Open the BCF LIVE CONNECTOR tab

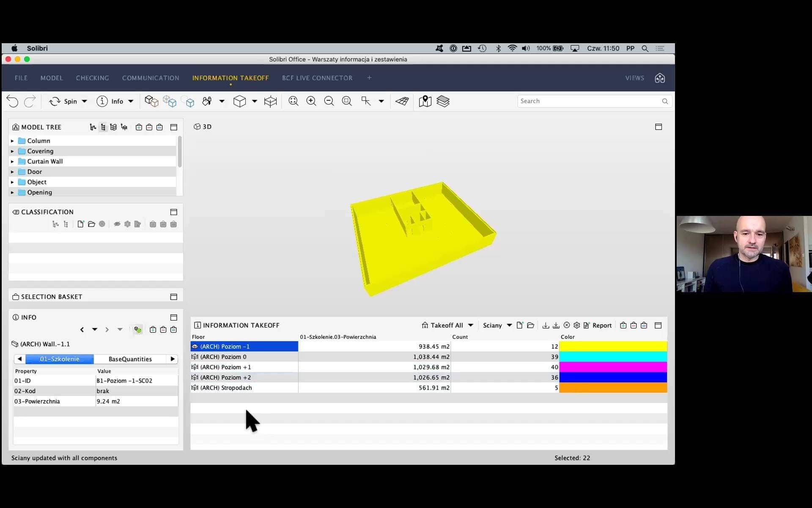click(317, 78)
